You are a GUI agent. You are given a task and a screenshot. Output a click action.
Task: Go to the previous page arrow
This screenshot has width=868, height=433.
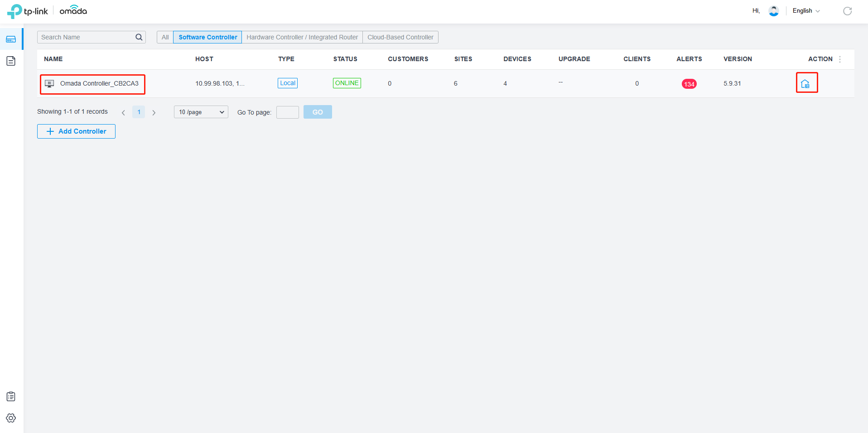coord(123,112)
